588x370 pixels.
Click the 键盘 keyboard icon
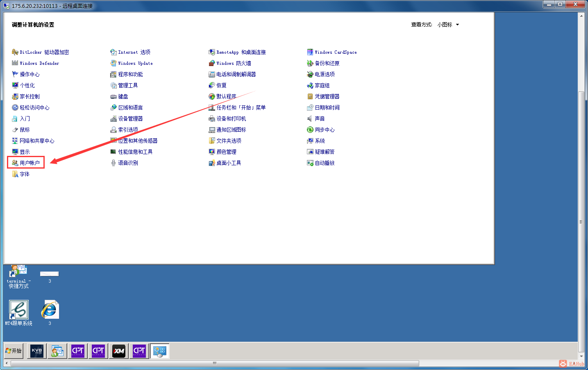(x=114, y=96)
